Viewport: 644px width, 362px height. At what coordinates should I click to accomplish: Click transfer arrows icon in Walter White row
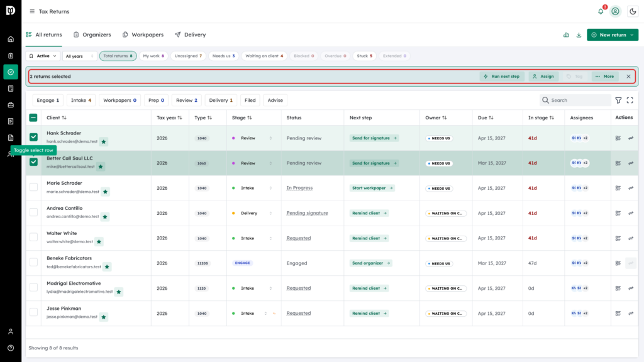tap(631, 238)
